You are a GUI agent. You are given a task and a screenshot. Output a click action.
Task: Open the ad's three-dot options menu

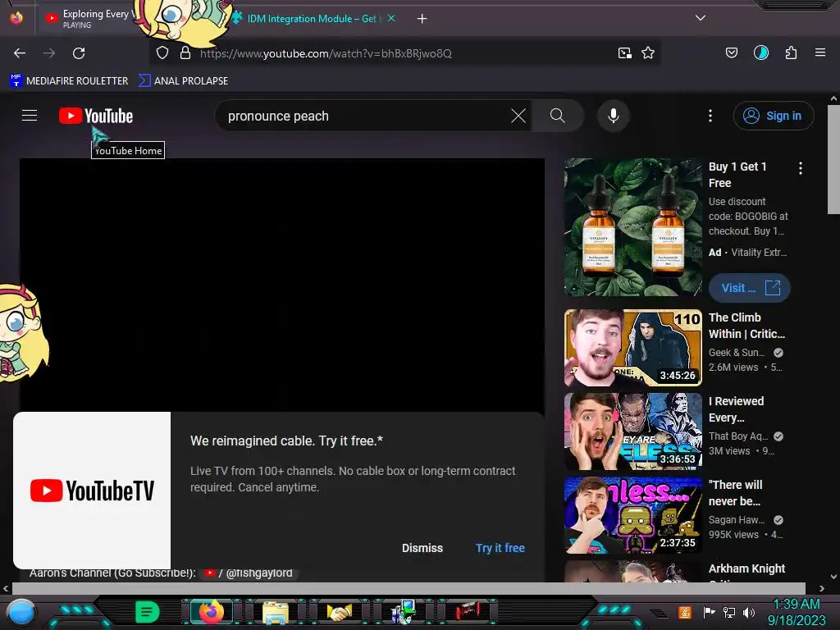801,168
